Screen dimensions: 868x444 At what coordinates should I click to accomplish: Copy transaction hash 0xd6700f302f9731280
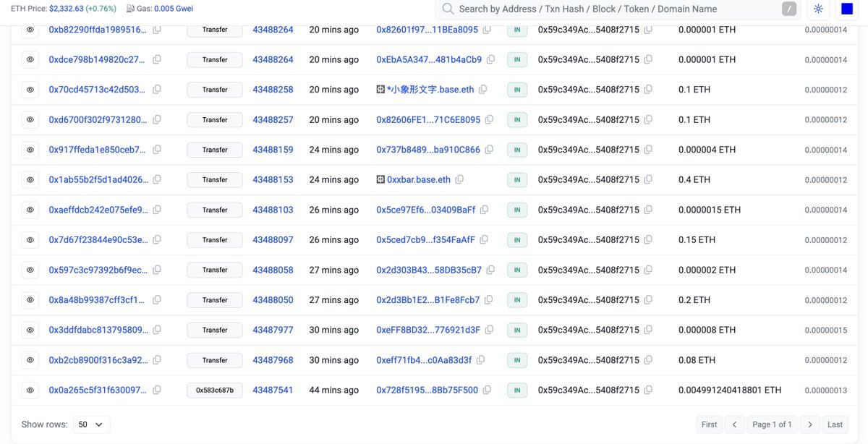(157, 119)
